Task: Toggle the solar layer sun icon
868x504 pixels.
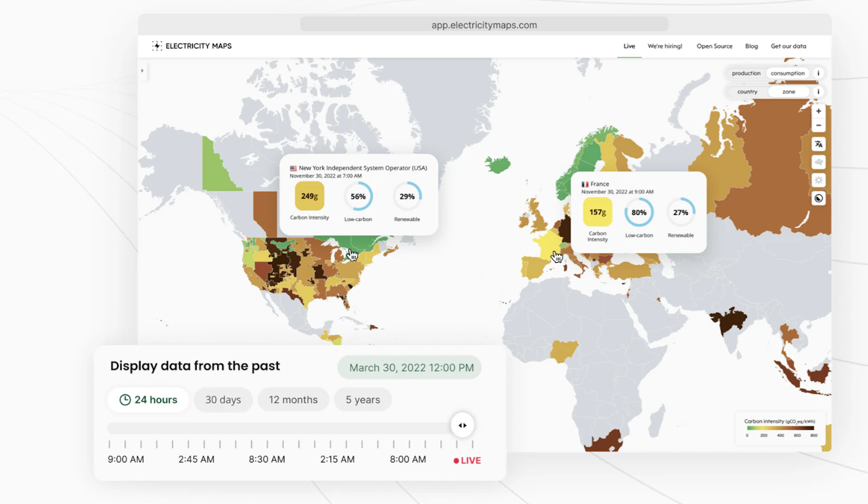Action: [x=819, y=180]
